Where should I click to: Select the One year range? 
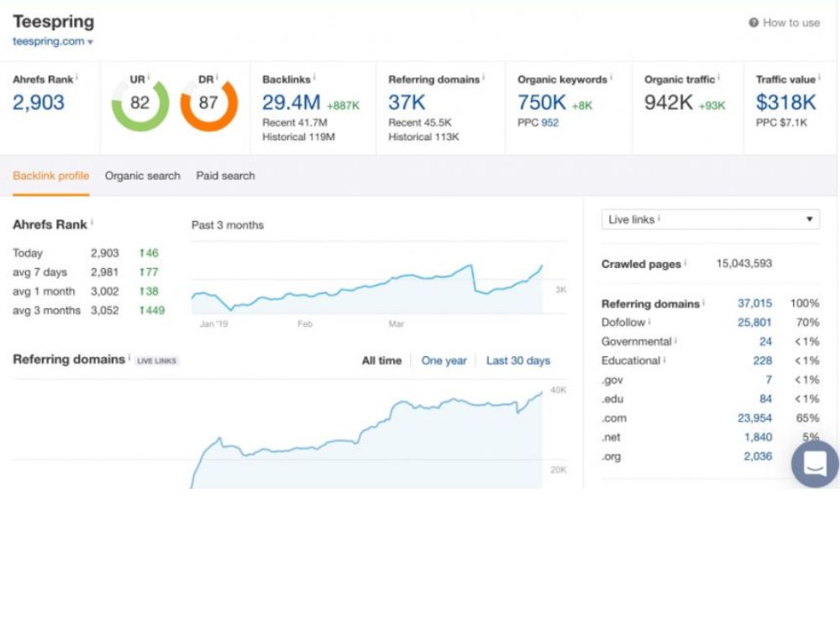click(x=444, y=360)
